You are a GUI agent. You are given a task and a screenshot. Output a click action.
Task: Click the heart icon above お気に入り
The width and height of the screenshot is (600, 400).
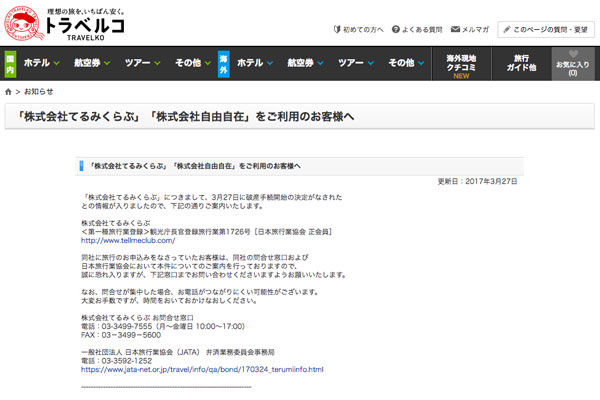573,54
